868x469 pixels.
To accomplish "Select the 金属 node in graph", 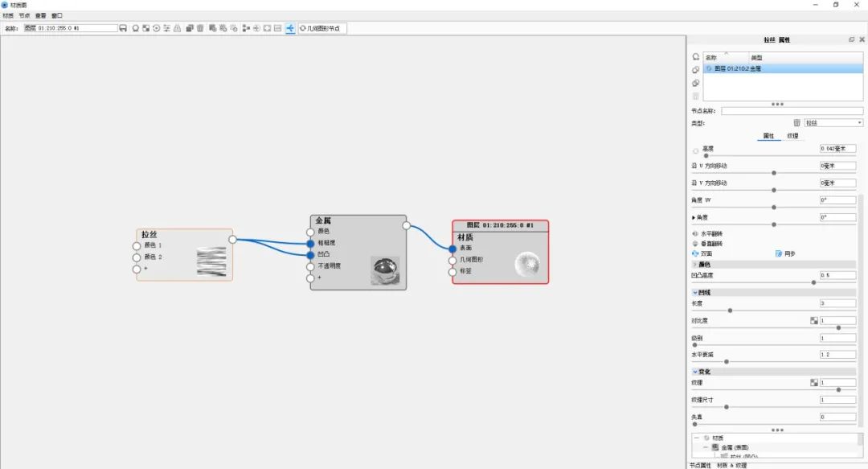I will (358, 253).
